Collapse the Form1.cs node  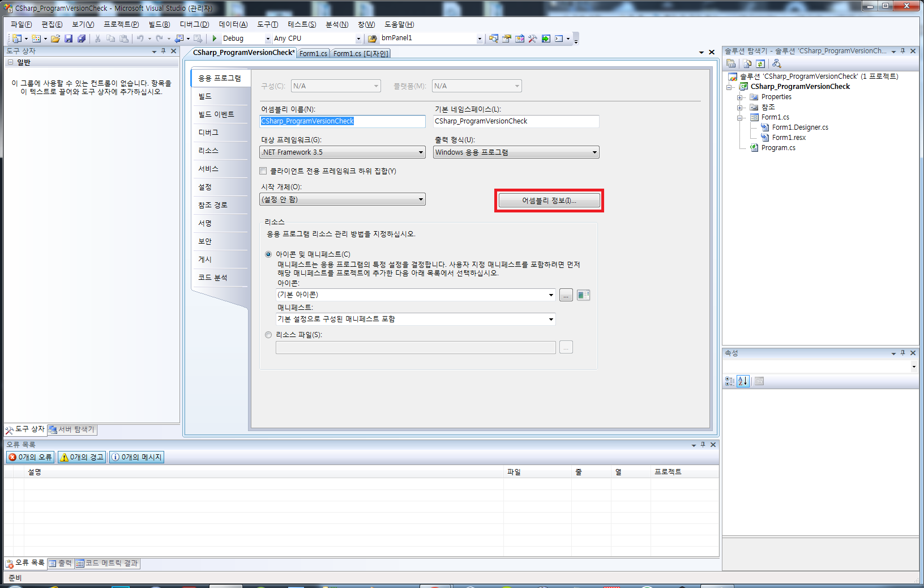pyautogui.click(x=740, y=118)
